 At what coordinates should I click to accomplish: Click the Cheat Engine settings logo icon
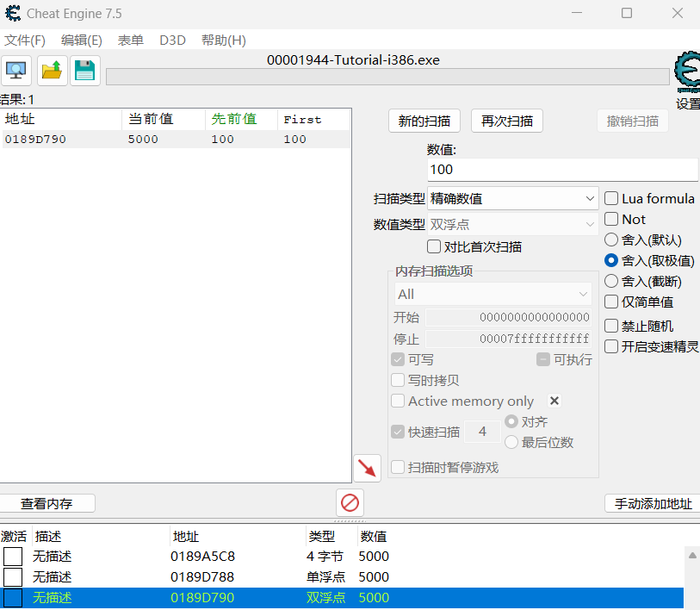(x=687, y=74)
